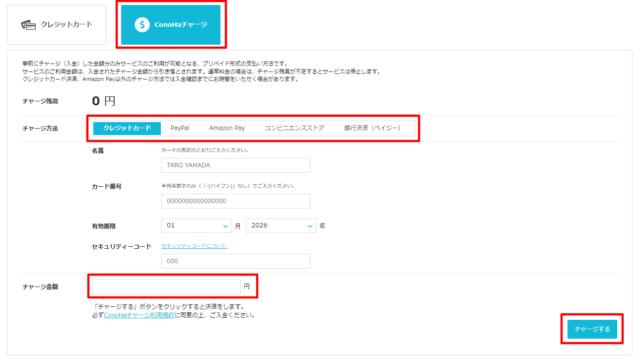Click the チャージ残高 label
Viewport: 640px width, 361px height.
pyautogui.click(x=40, y=101)
